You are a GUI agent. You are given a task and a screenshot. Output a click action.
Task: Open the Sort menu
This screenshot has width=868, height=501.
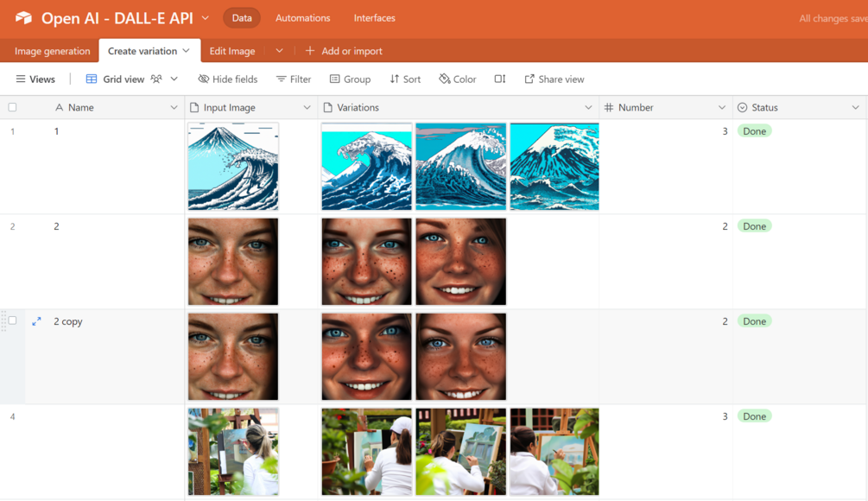(x=405, y=79)
